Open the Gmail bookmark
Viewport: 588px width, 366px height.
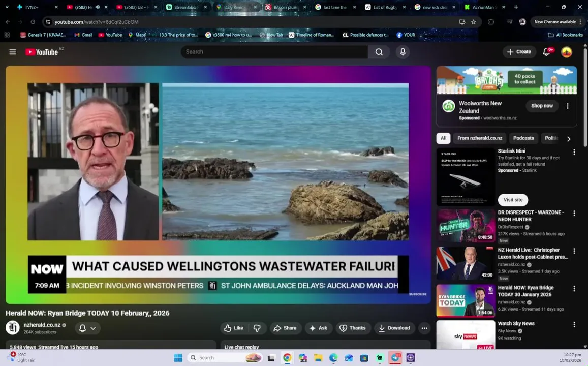(83, 35)
